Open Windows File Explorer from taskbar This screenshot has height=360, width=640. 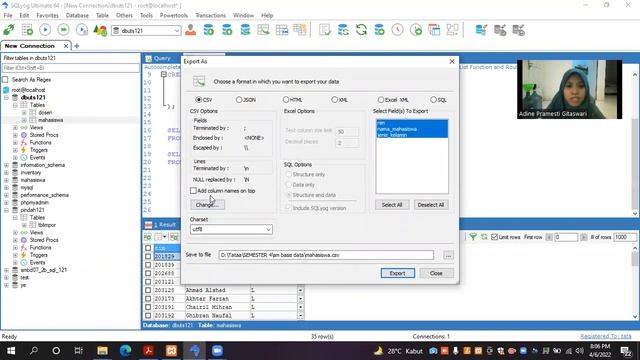(x=102, y=351)
